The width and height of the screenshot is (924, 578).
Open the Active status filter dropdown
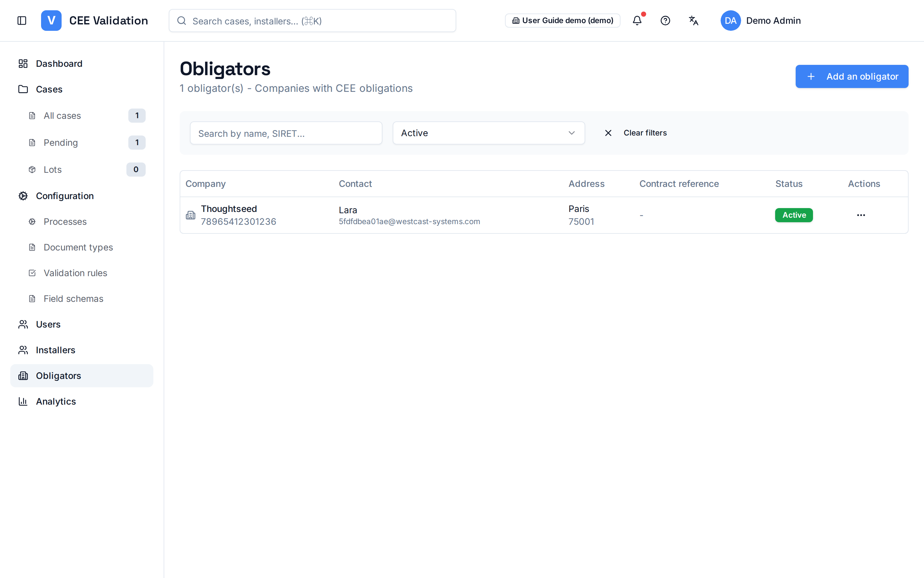point(489,133)
